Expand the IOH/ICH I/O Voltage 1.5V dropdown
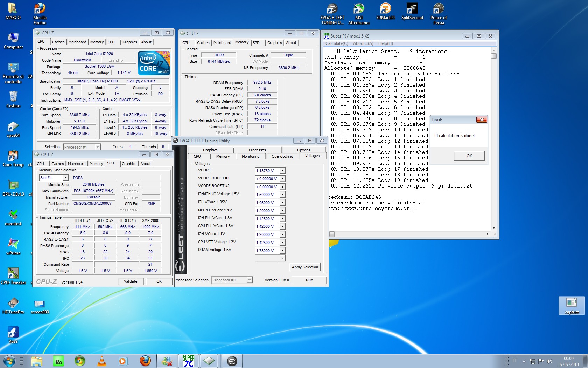Screen dimensions: 588x368 pos(282,195)
